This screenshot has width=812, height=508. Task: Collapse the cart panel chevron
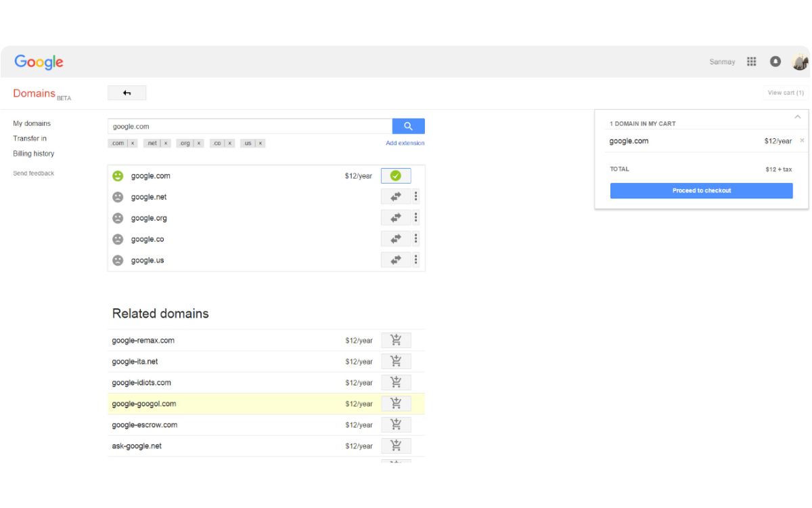797,117
